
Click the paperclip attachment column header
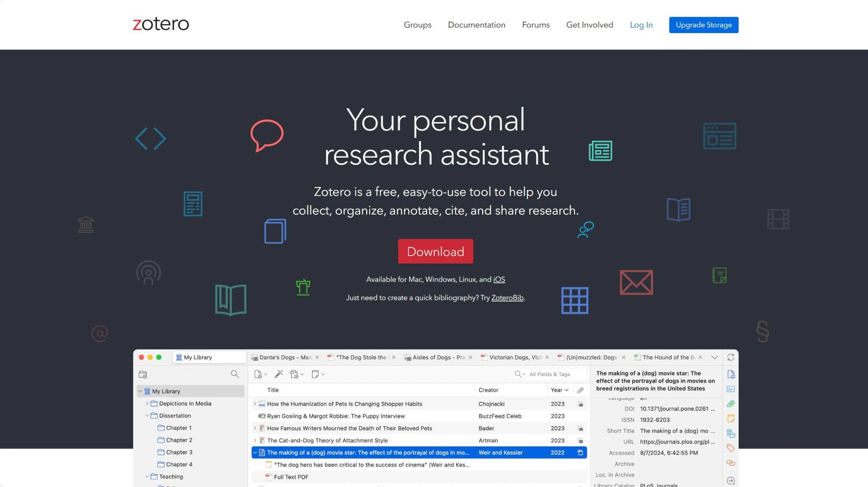coord(580,390)
